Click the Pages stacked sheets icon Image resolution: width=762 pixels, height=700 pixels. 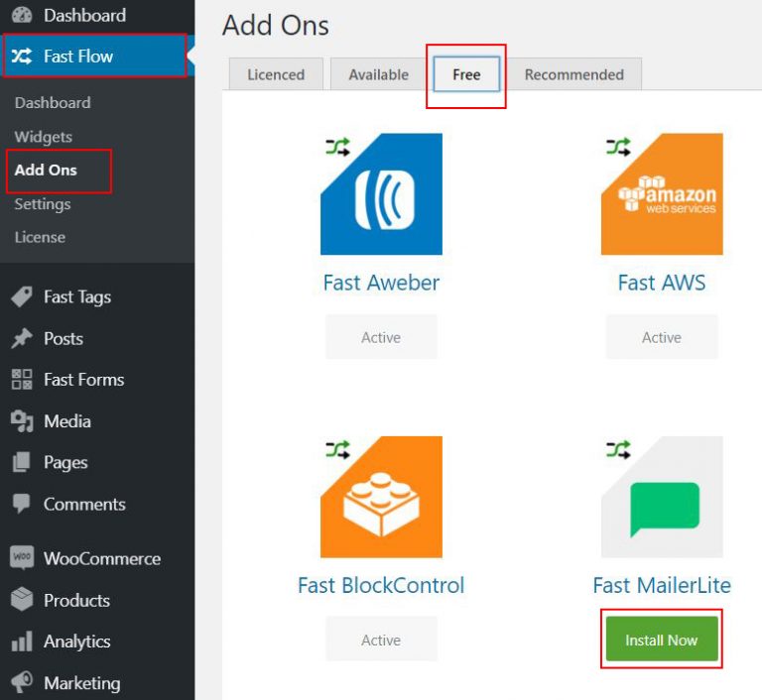[x=22, y=462]
